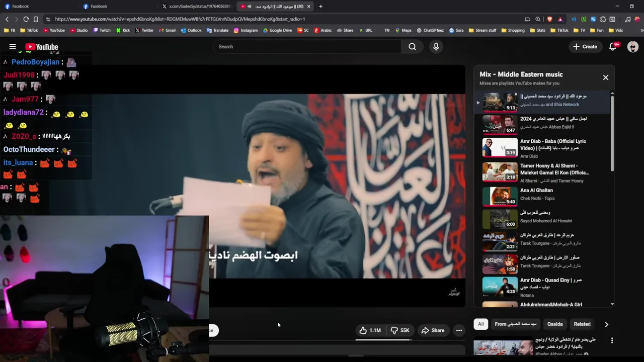644x362 pixels.
Task: Open YouTube notifications bell
Action: click(x=613, y=47)
